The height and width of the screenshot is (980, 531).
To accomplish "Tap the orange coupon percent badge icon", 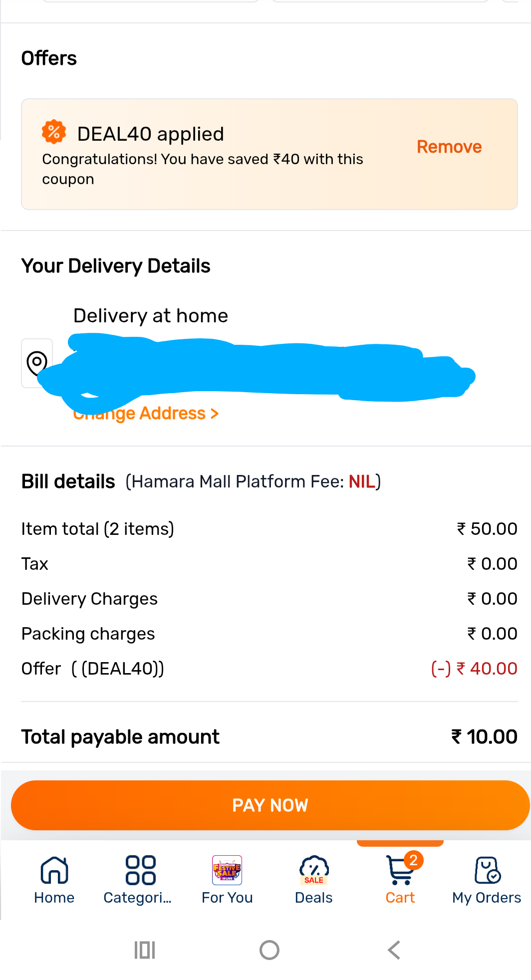I will (54, 132).
